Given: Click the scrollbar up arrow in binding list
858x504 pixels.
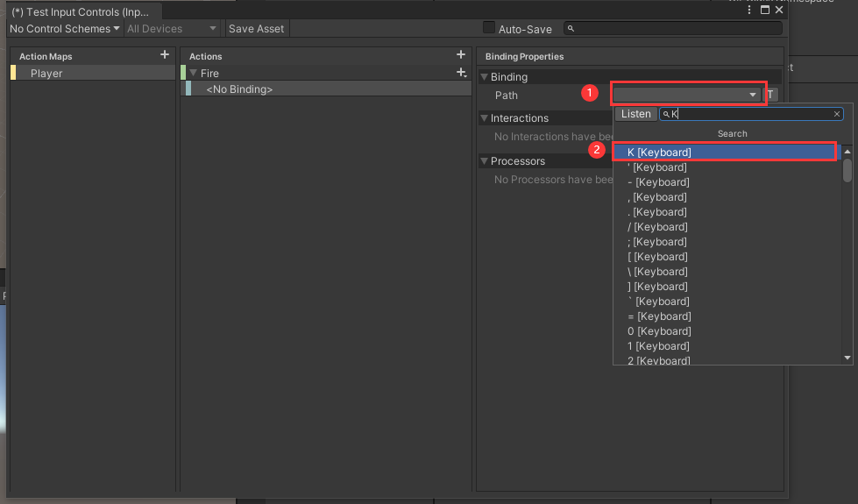Looking at the screenshot, I should point(847,151).
